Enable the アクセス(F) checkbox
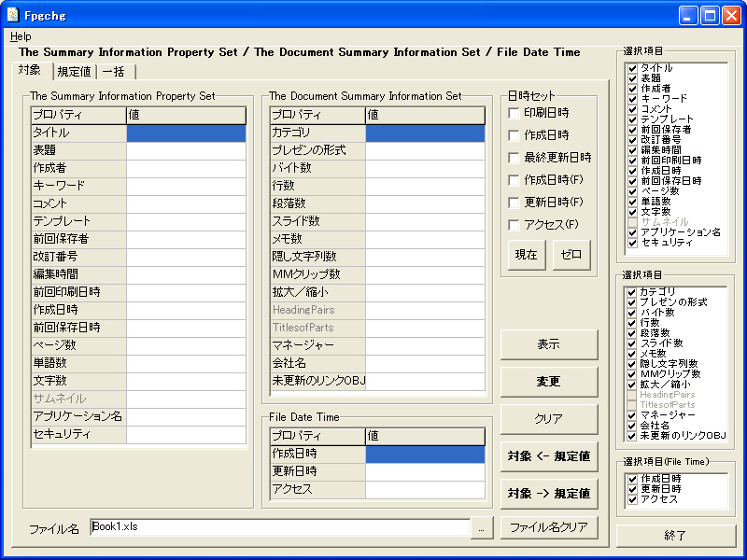 (x=514, y=225)
